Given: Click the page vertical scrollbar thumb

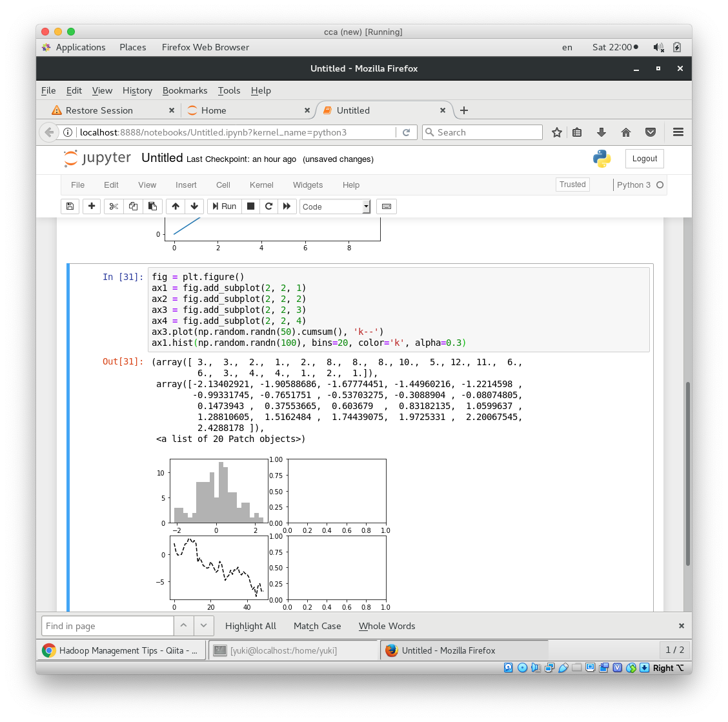Looking at the screenshot, I should click(687, 474).
